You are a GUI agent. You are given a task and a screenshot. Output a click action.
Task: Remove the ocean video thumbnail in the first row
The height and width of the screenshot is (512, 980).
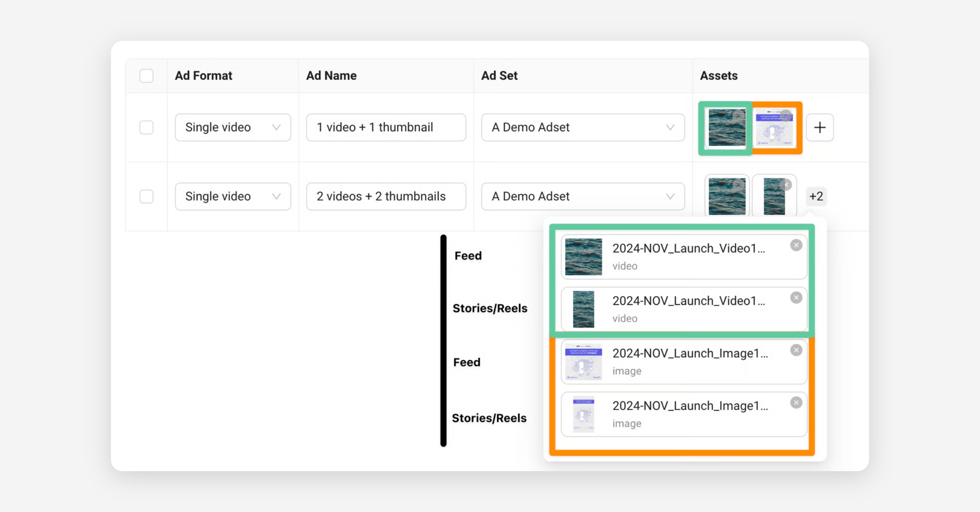(738, 116)
